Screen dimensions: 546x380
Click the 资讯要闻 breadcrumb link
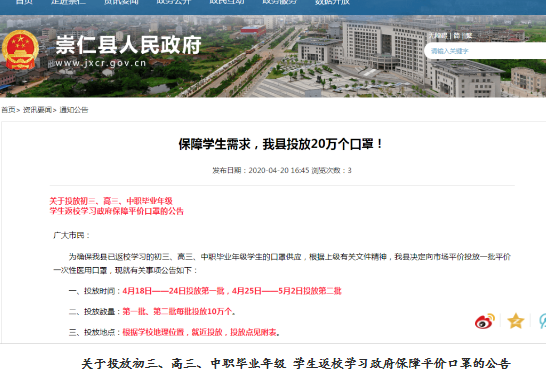coord(37,110)
